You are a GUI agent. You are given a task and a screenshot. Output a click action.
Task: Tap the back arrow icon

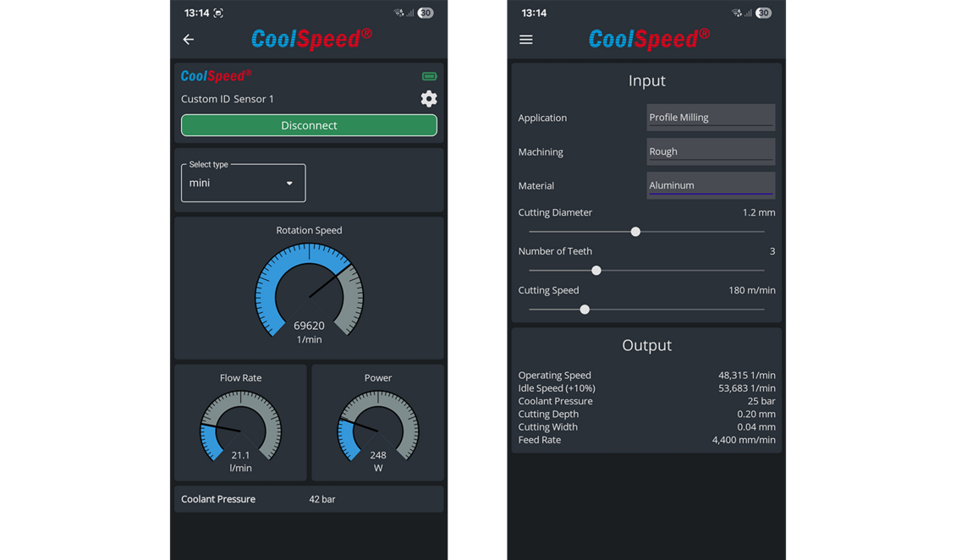(189, 40)
